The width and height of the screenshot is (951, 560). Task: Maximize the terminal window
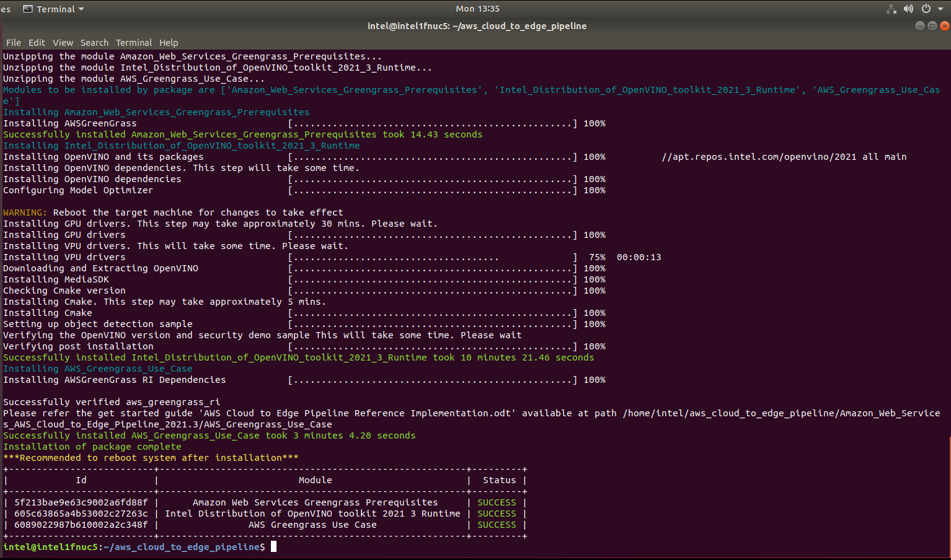pyautogui.click(x=932, y=26)
